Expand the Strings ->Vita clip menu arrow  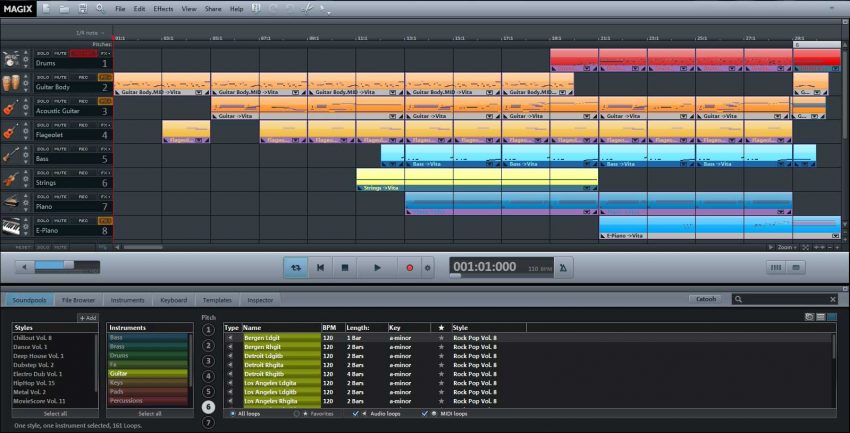coord(586,188)
